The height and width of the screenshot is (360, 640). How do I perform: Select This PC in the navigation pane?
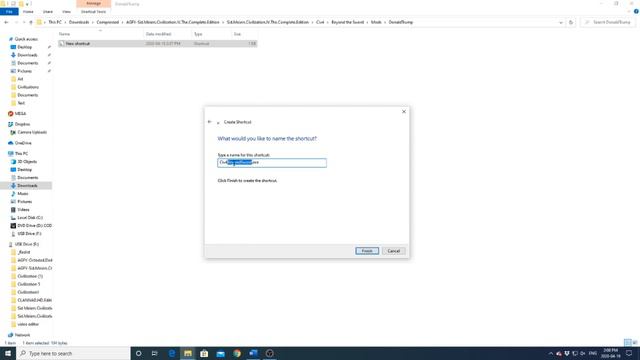[21, 154]
